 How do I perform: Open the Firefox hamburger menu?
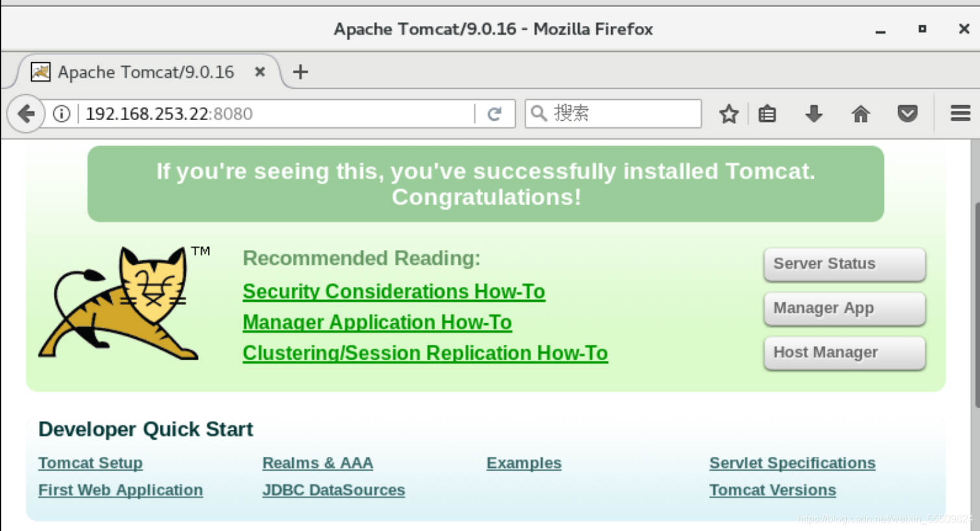coord(961,114)
